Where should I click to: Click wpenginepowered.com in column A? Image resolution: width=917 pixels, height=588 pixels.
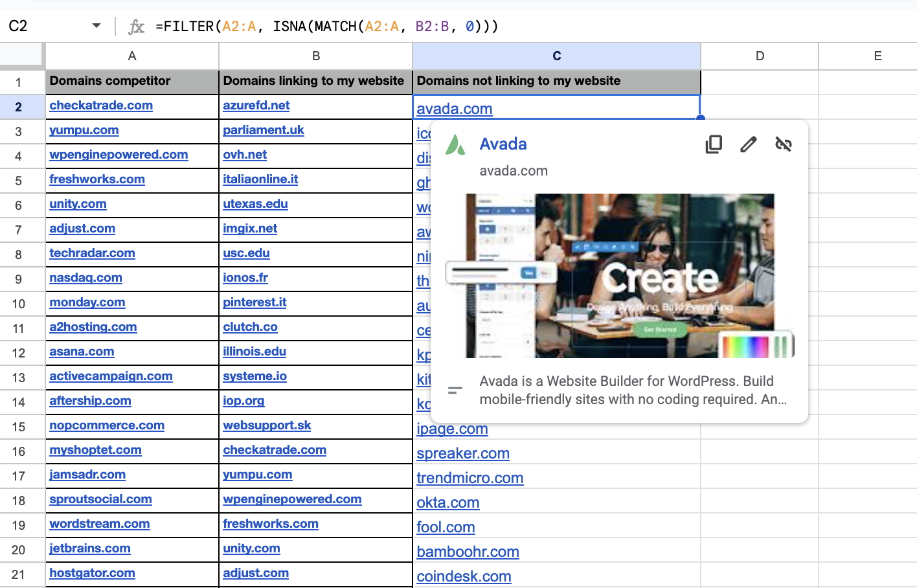coord(119,155)
